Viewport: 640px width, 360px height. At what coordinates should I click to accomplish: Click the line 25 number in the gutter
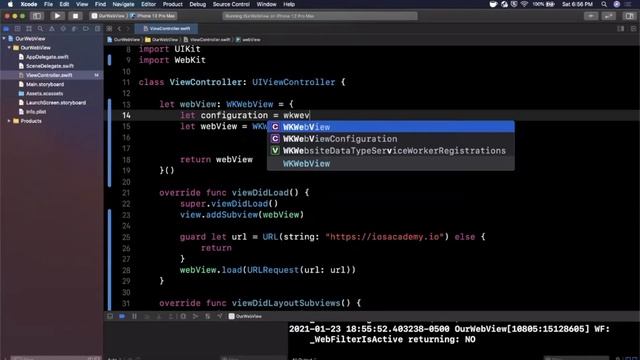(126, 237)
